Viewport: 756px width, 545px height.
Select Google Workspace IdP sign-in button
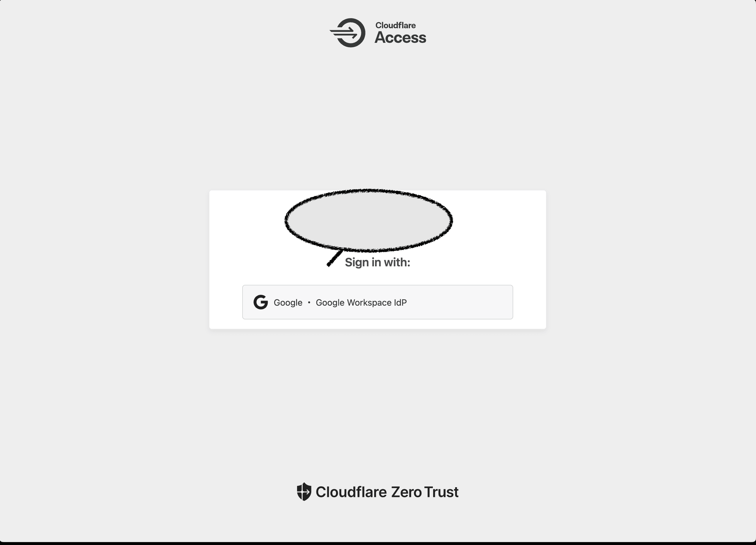pos(377,302)
